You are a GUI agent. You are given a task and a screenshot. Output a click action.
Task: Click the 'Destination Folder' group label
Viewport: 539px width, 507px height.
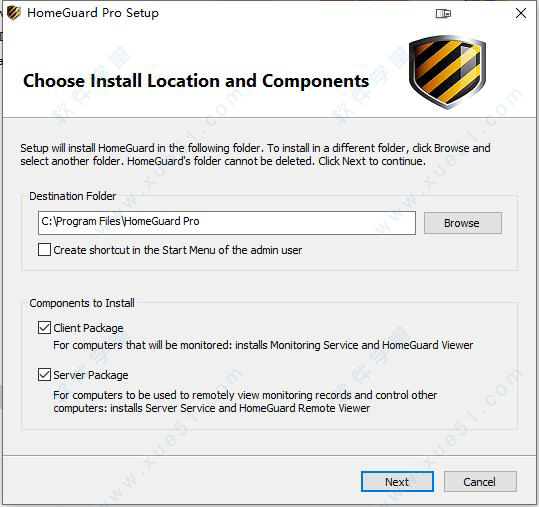coord(73,196)
